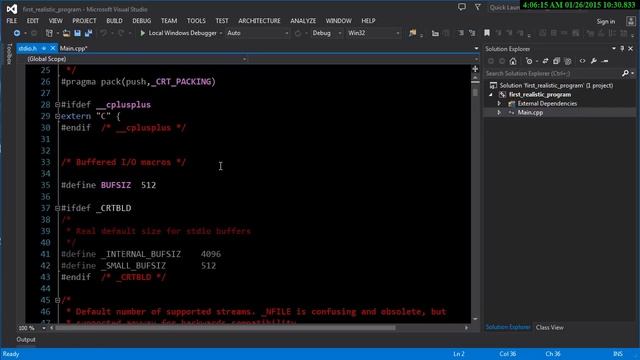The height and width of the screenshot is (360, 640).
Task: Open Solution Explorer window options dropdown arrow
Action: [613, 49]
